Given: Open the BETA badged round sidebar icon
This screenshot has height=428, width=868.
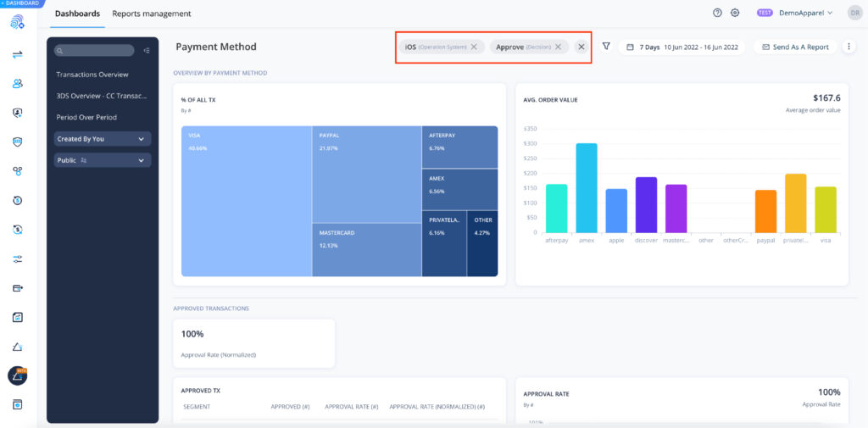Looking at the screenshot, I should point(17,376).
